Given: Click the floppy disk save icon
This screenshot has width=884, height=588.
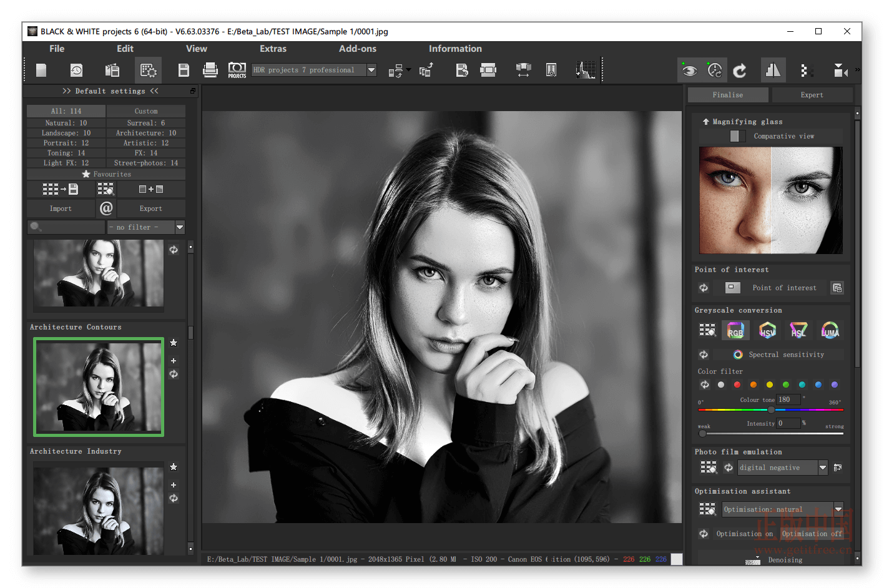Looking at the screenshot, I should pos(184,71).
